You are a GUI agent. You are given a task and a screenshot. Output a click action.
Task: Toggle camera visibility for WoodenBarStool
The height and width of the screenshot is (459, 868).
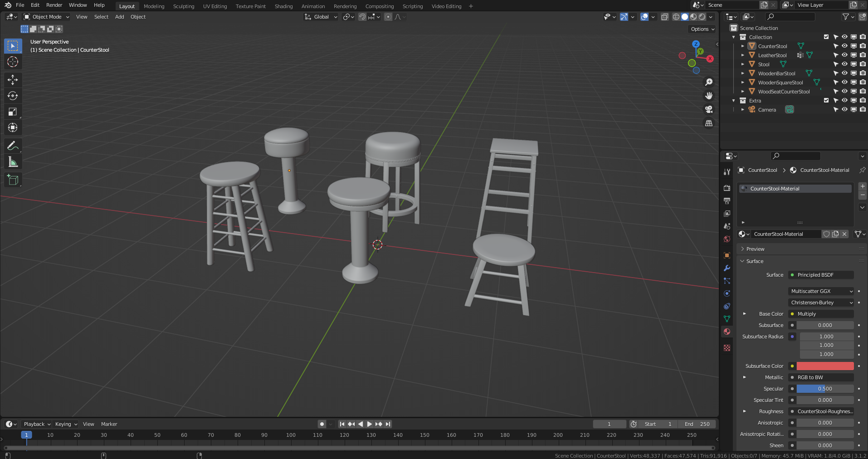point(862,73)
